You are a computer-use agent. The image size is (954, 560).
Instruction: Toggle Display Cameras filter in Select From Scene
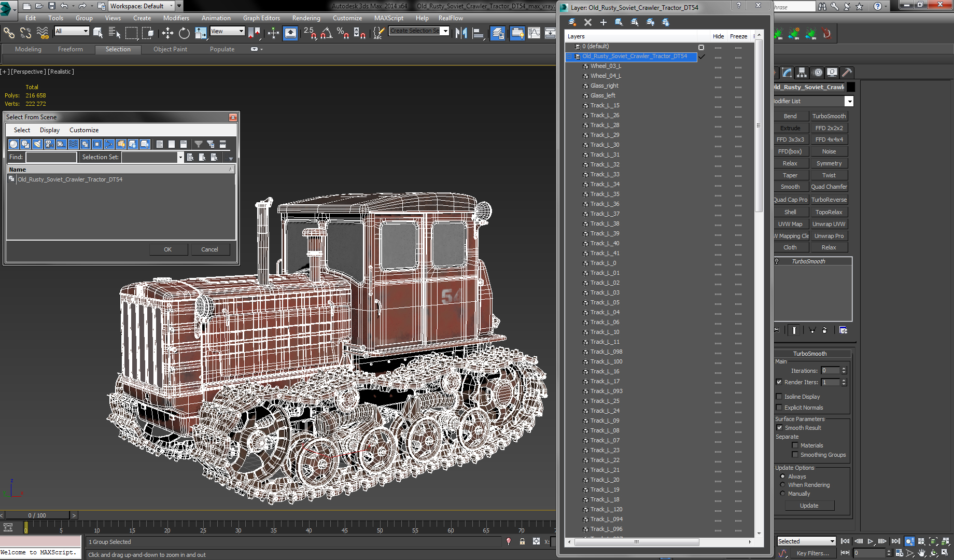(x=49, y=144)
